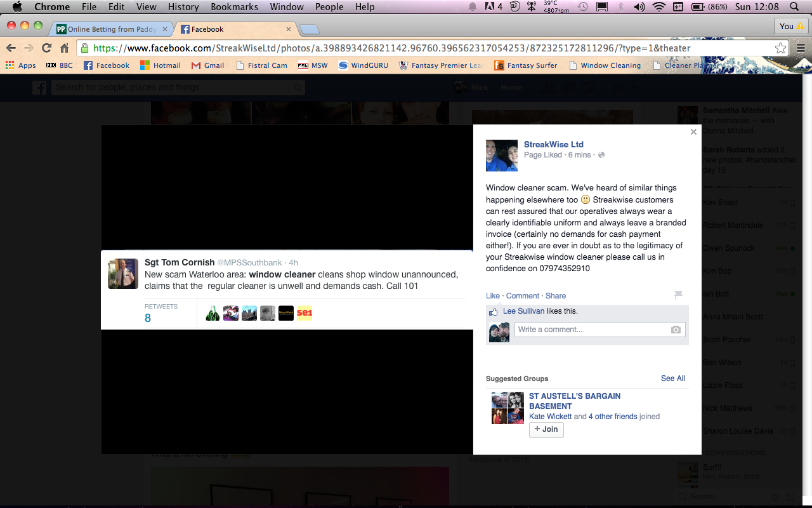Click the address bar URL
Image resolution: width=812 pixels, height=508 pixels.
tap(391, 48)
